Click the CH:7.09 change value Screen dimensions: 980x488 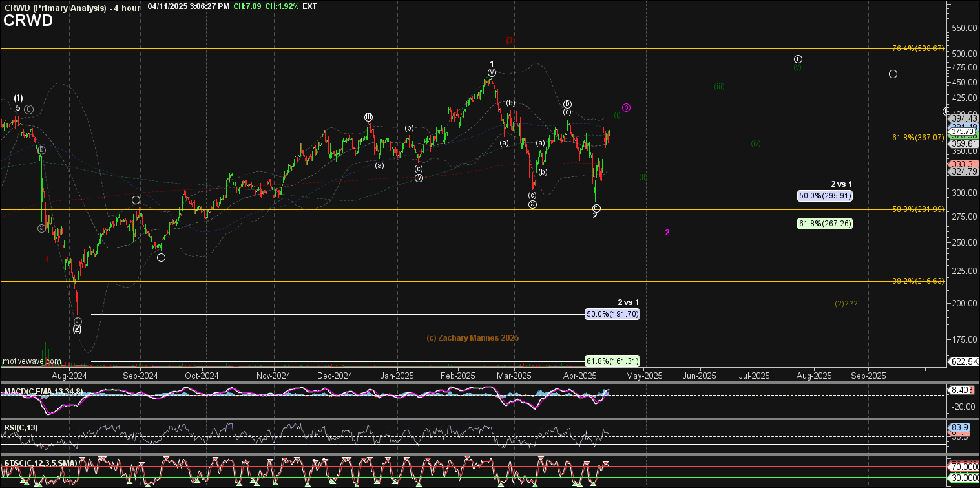247,6
